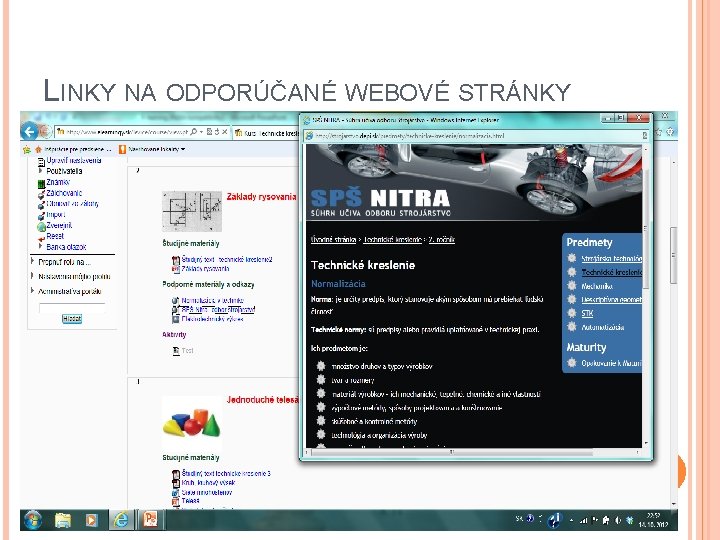Expand Nastavenia môjho profilu section

pos(33,276)
